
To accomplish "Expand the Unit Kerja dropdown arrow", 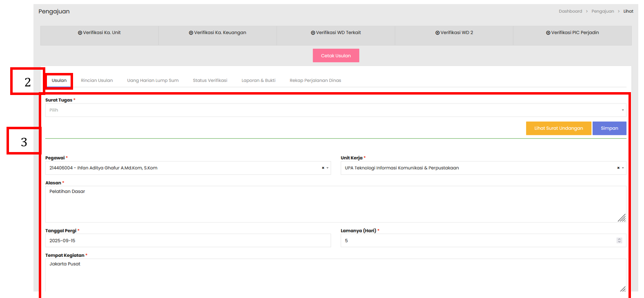I will tap(623, 168).
